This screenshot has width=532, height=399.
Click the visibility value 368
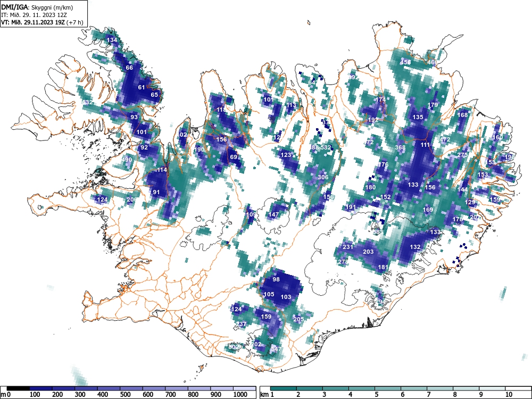[x=401, y=147]
